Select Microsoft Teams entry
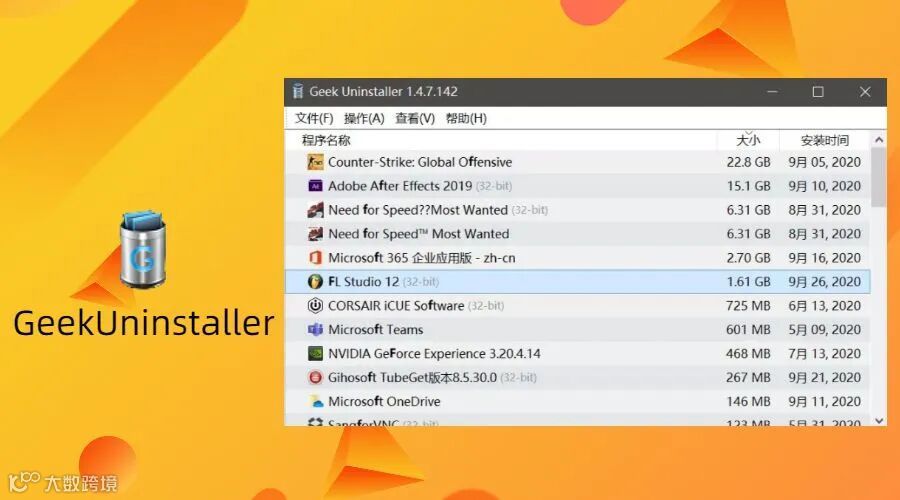 [375, 330]
